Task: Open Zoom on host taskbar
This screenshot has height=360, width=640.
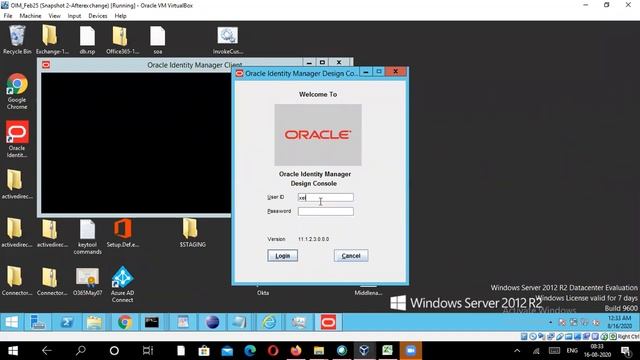Action: (411, 351)
